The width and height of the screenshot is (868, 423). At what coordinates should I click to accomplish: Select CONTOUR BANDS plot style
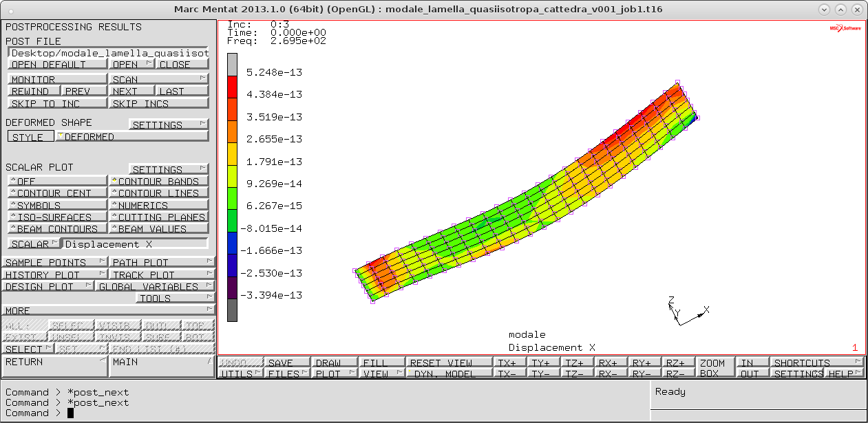(x=158, y=181)
